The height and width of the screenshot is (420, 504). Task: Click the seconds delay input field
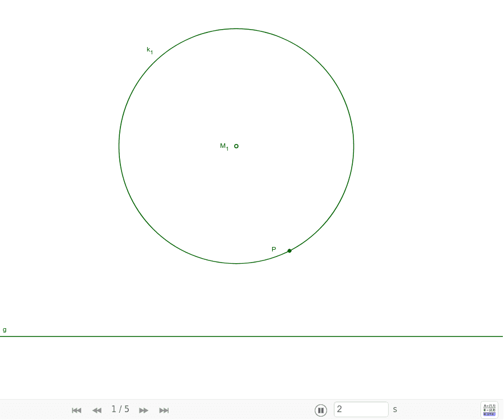361,409
